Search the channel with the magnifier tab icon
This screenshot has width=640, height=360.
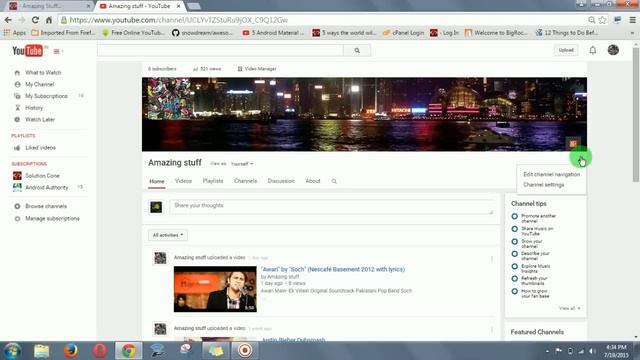click(334, 181)
